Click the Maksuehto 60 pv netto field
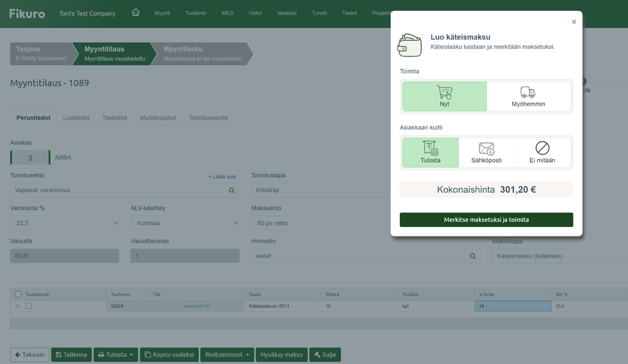Viewport: 628px width, 364px height. coord(321,223)
